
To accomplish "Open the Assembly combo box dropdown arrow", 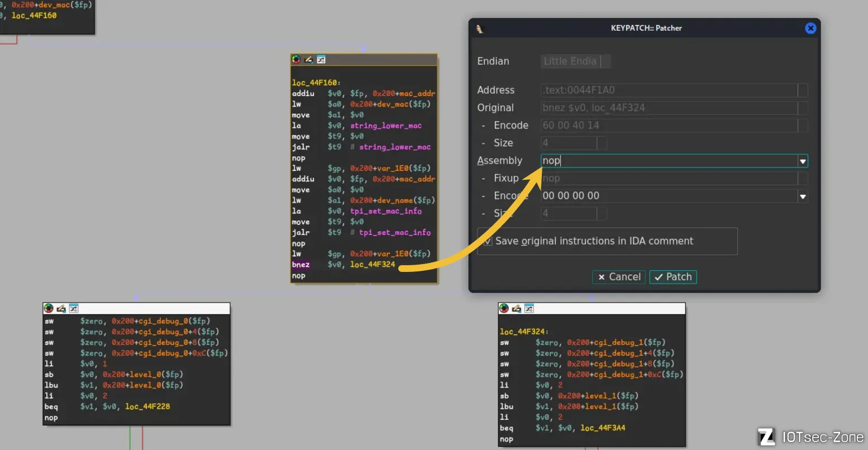I will click(x=803, y=161).
